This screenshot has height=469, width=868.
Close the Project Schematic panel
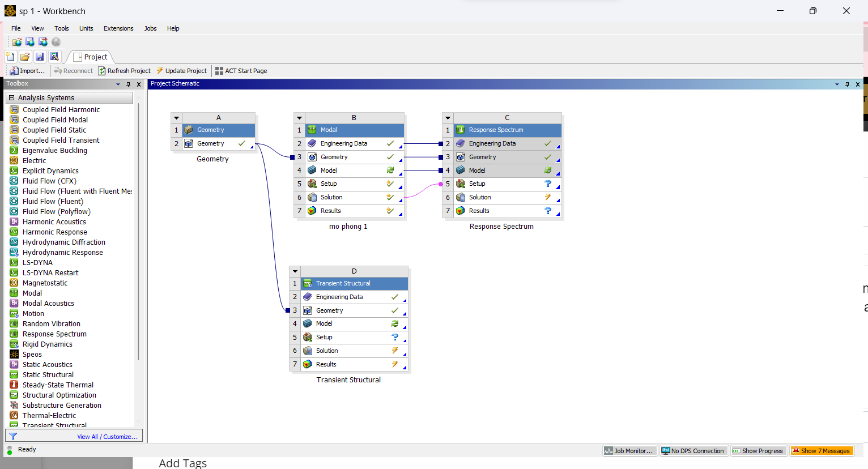click(x=858, y=84)
